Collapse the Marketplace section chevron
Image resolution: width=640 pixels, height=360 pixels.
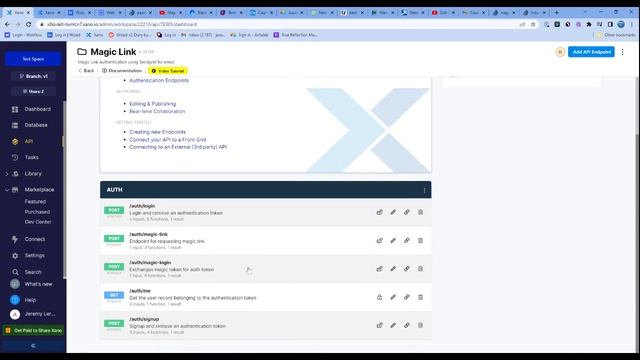pos(7,190)
